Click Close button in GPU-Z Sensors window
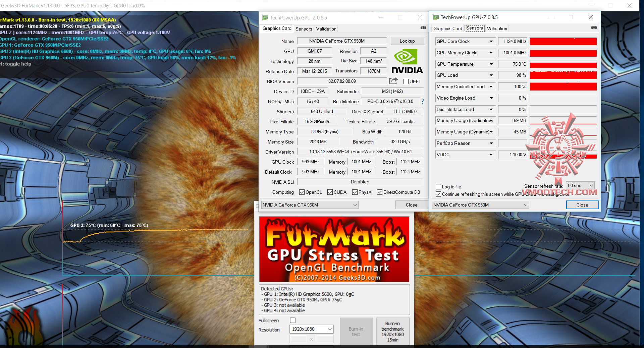This screenshot has width=644, height=348. tap(582, 205)
